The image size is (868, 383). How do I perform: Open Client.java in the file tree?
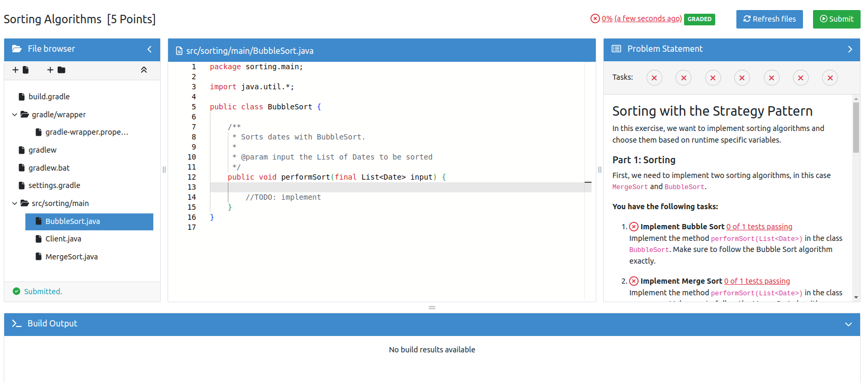pos(63,239)
